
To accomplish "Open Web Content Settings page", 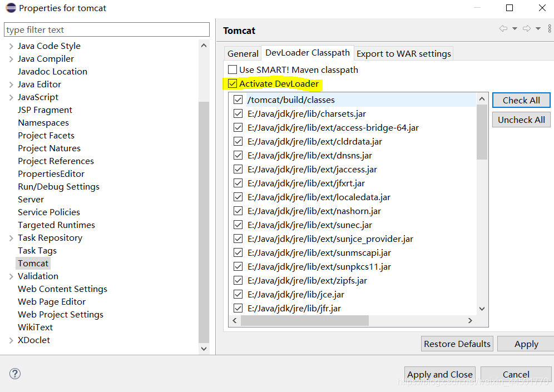I will 62,289.
